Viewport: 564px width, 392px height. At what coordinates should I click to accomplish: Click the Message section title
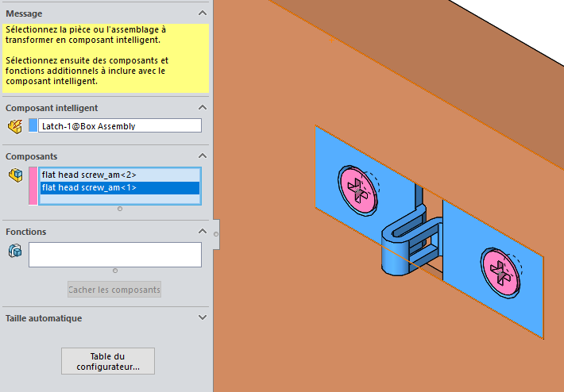click(x=24, y=13)
